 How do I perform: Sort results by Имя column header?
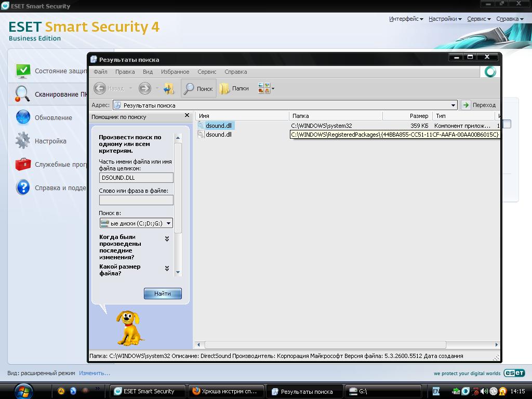(x=242, y=116)
